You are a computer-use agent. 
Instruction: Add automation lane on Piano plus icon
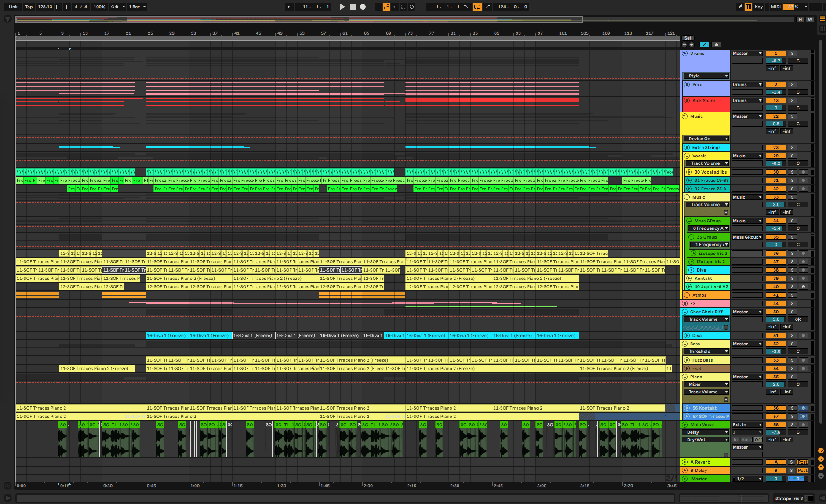coord(726,399)
